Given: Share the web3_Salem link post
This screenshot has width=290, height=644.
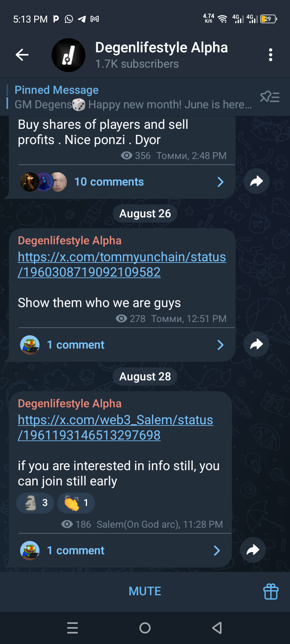Looking at the screenshot, I should coord(253,550).
